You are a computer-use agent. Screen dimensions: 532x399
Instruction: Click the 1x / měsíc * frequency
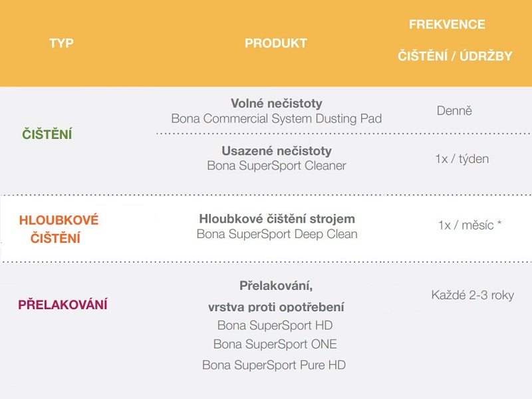[x=469, y=225]
